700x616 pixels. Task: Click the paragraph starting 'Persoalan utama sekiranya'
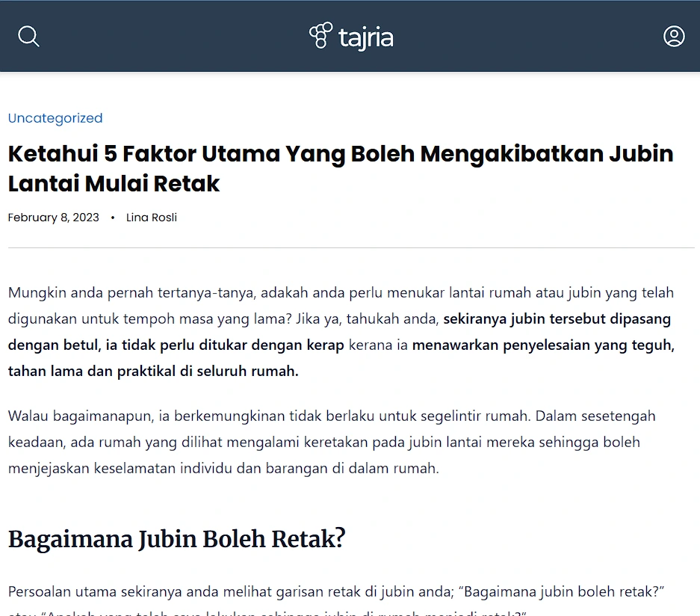224,592
